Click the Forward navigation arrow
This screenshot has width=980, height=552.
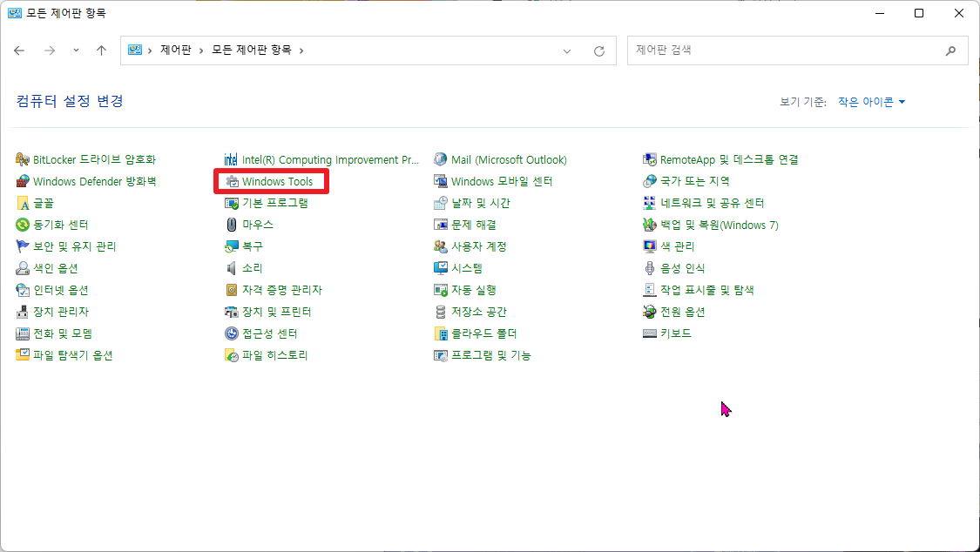coord(50,50)
